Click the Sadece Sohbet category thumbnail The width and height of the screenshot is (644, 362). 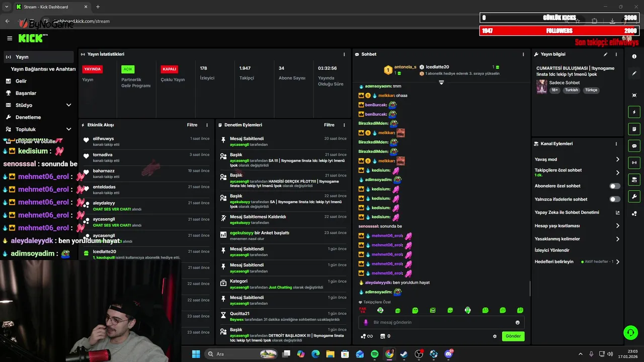pos(541,86)
